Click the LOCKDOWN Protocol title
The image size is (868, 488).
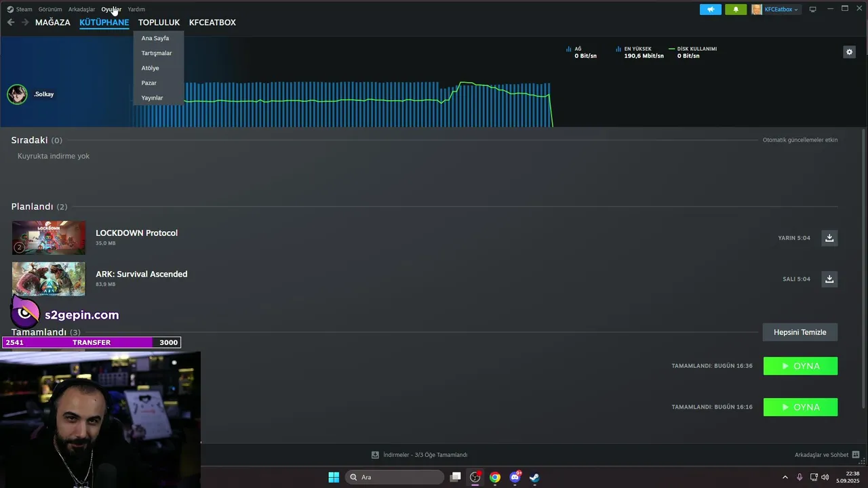pyautogui.click(x=136, y=233)
